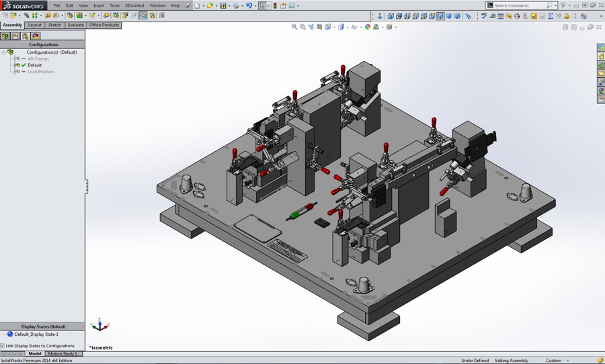The height and width of the screenshot is (364, 605).
Task: Open the Custom units dropdown in status bar
Action: 568,361
